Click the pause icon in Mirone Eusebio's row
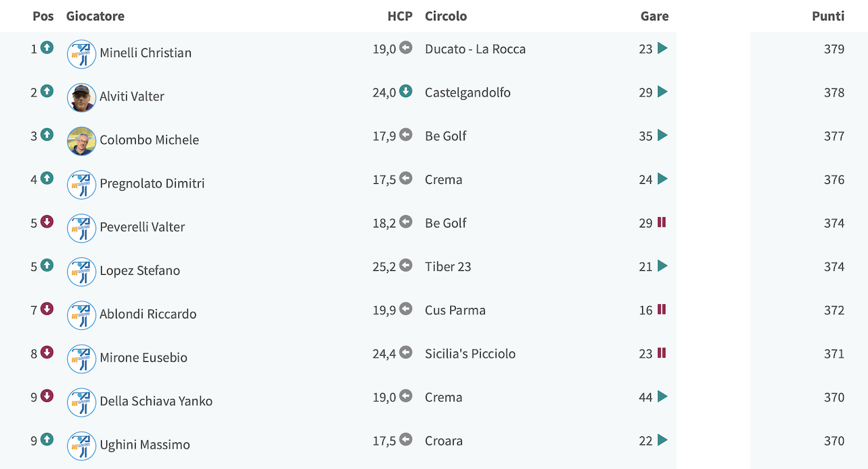This screenshot has height=469, width=868. [x=662, y=352]
